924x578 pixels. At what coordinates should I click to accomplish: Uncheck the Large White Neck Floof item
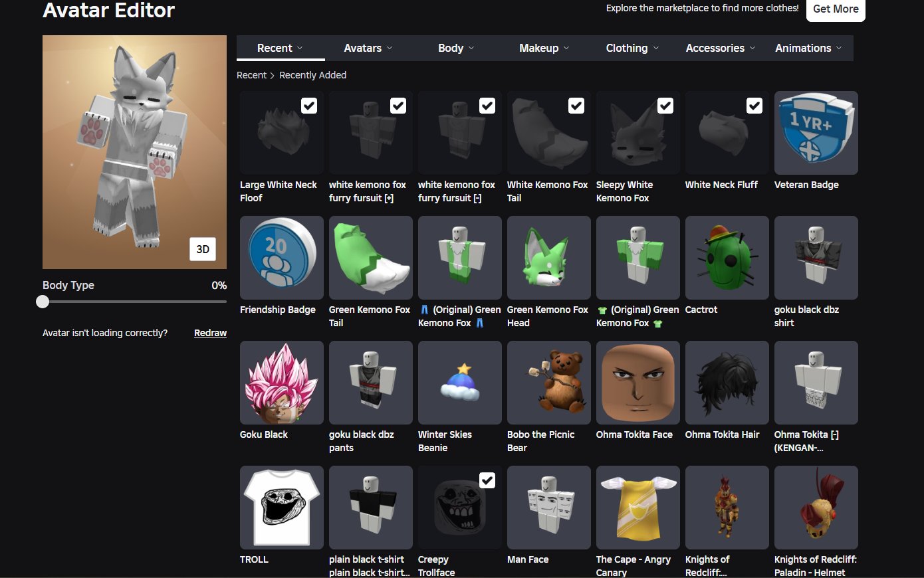click(309, 106)
